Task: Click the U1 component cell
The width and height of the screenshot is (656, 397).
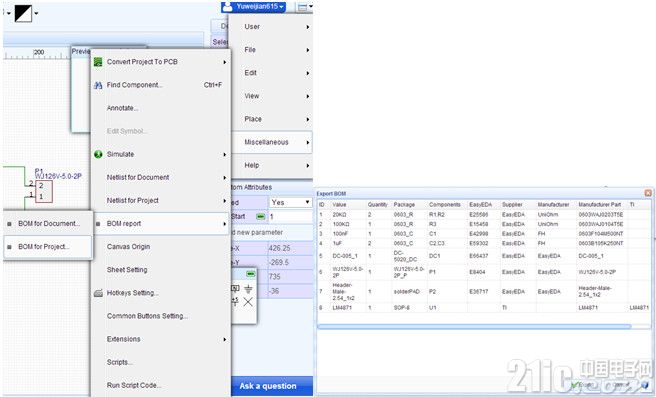Action: point(433,308)
